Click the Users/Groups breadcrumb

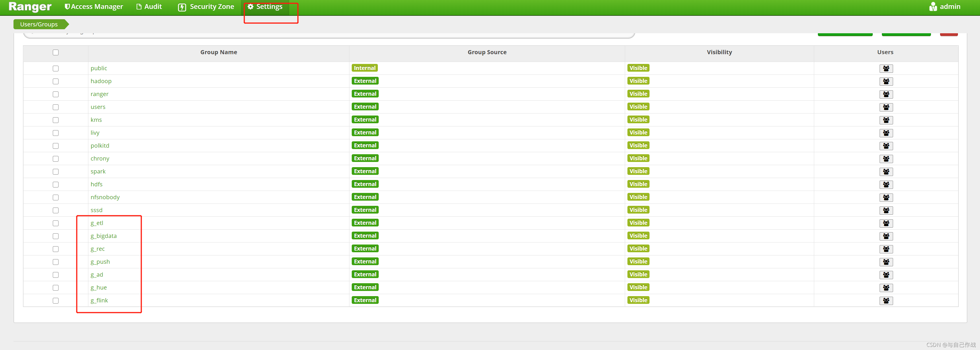point(39,24)
